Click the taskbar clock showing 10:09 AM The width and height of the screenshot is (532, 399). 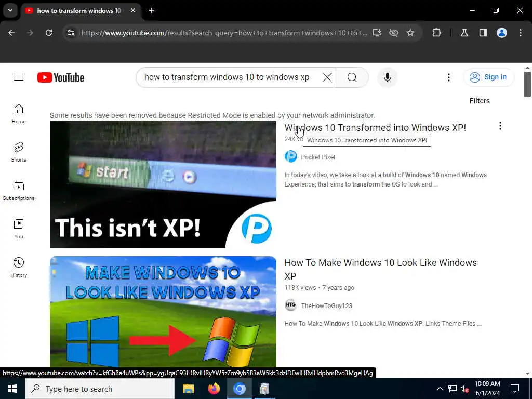487,389
